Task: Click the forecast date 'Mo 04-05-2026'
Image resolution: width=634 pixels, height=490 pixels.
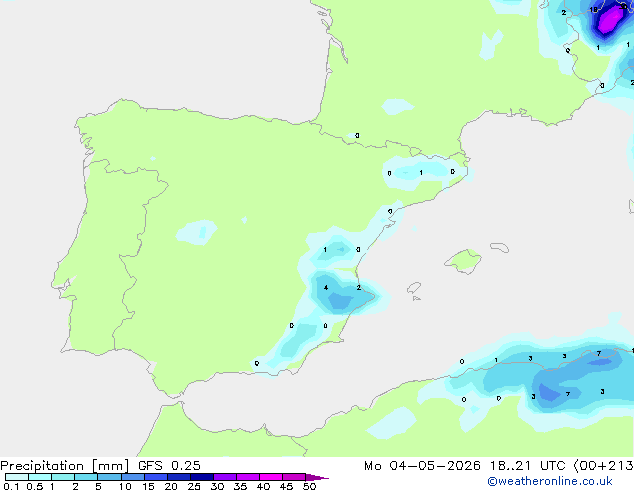Action: pos(422,466)
